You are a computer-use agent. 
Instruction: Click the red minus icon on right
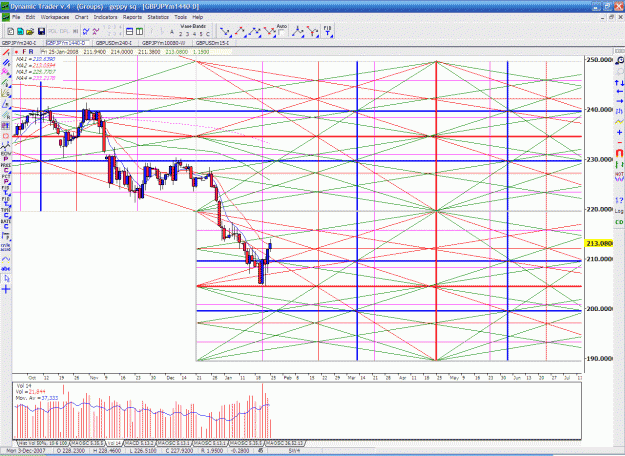tap(619, 142)
